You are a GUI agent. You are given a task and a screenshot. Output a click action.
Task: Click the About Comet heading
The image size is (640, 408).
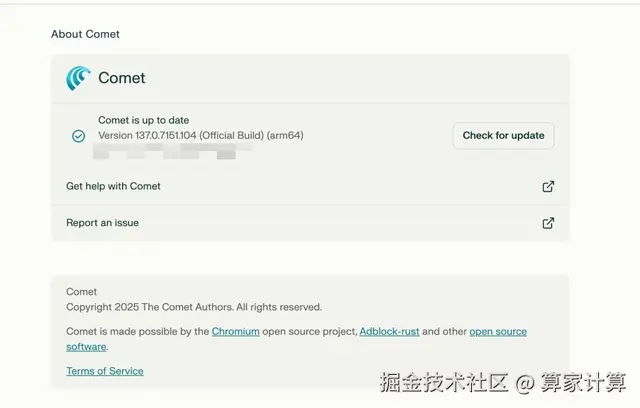pyautogui.click(x=85, y=34)
